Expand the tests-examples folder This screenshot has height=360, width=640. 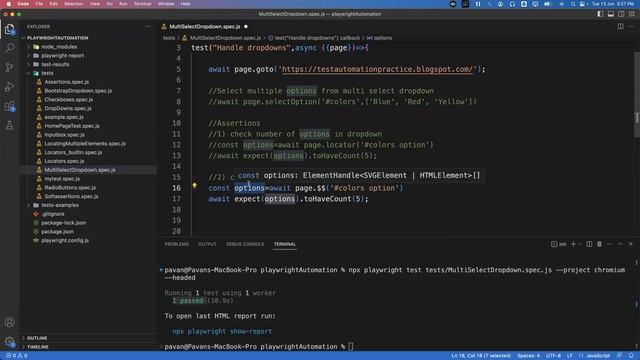click(60, 205)
